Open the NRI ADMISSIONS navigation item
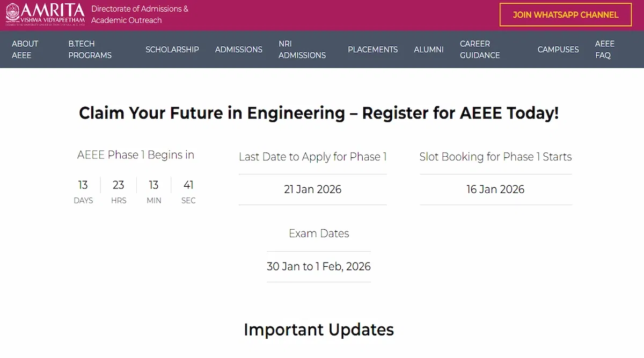The width and height of the screenshot is (644, 358). click(x=302, y=49)
